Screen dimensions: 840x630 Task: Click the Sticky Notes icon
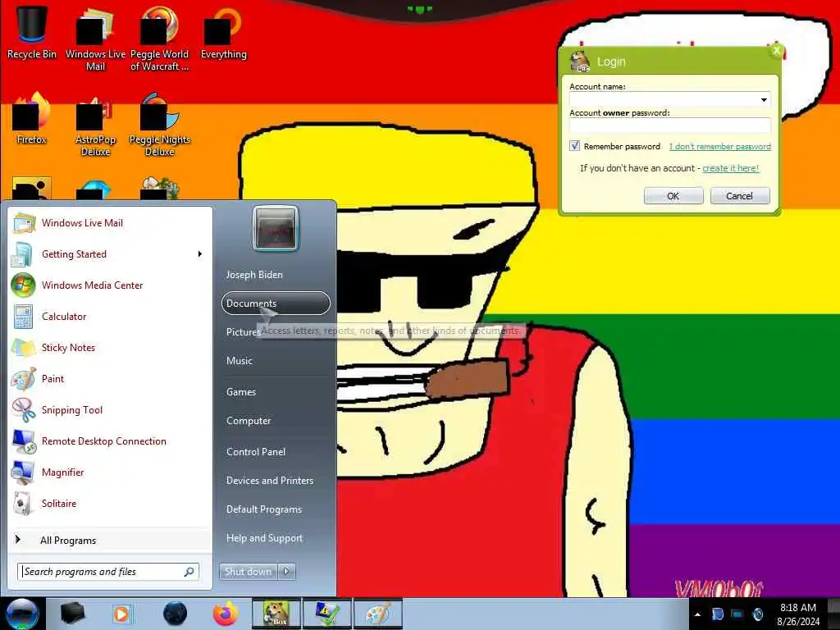24,348
